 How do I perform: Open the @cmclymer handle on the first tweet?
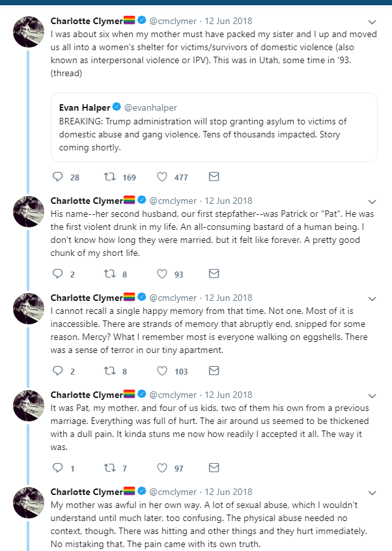coord(173,21)
